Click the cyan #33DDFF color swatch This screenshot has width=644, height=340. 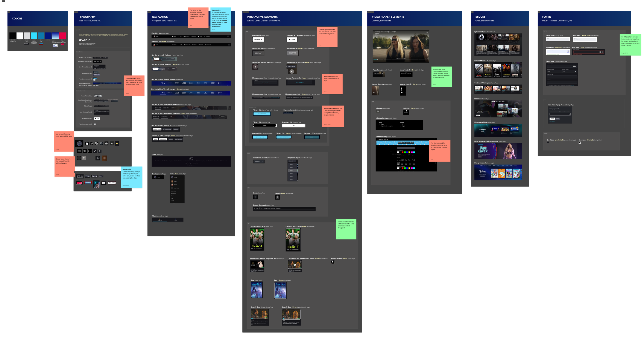pos(34,35)
